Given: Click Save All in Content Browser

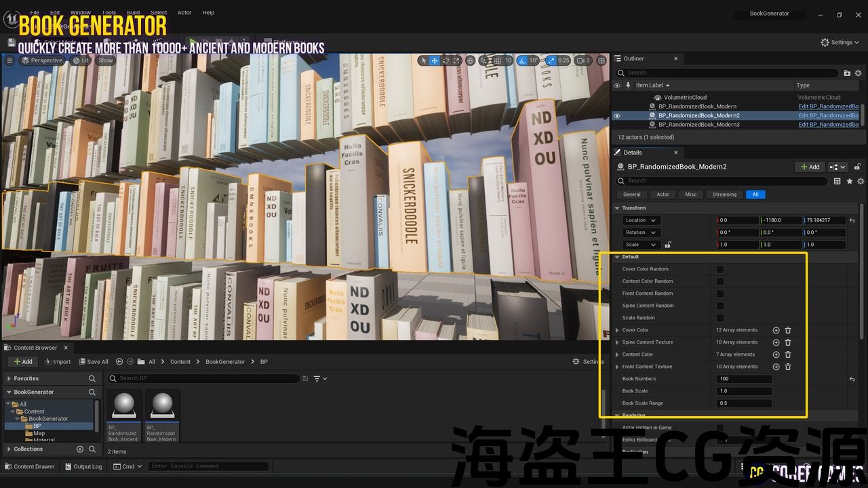Looking at the screenshot, I should 93,361.
